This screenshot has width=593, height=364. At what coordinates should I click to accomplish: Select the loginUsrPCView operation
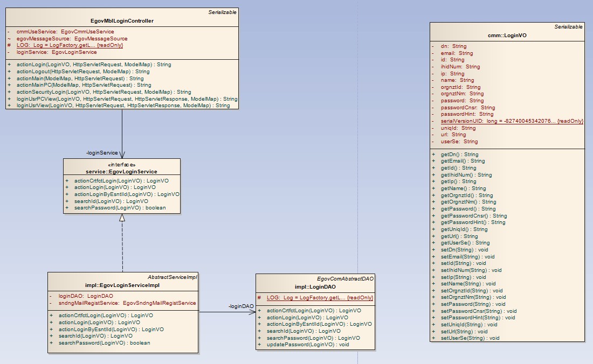[127, 99]
